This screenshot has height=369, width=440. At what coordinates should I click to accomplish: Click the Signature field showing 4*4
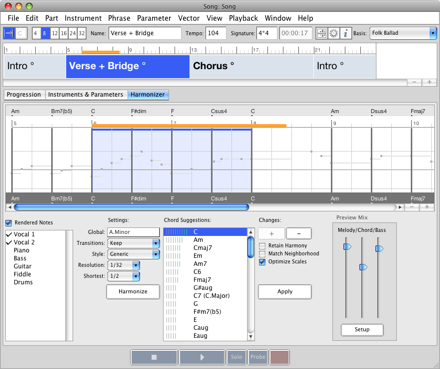pos(267,33)
